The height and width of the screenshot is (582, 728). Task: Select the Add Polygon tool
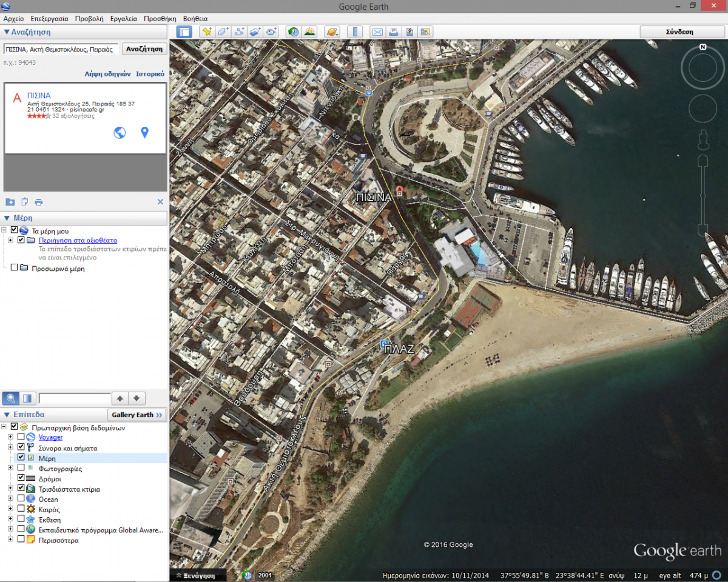point(223,32)
